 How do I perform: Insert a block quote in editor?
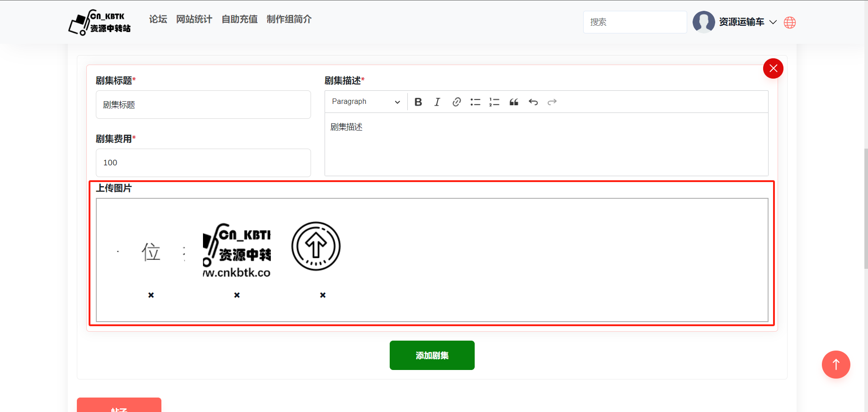[514, 102]
